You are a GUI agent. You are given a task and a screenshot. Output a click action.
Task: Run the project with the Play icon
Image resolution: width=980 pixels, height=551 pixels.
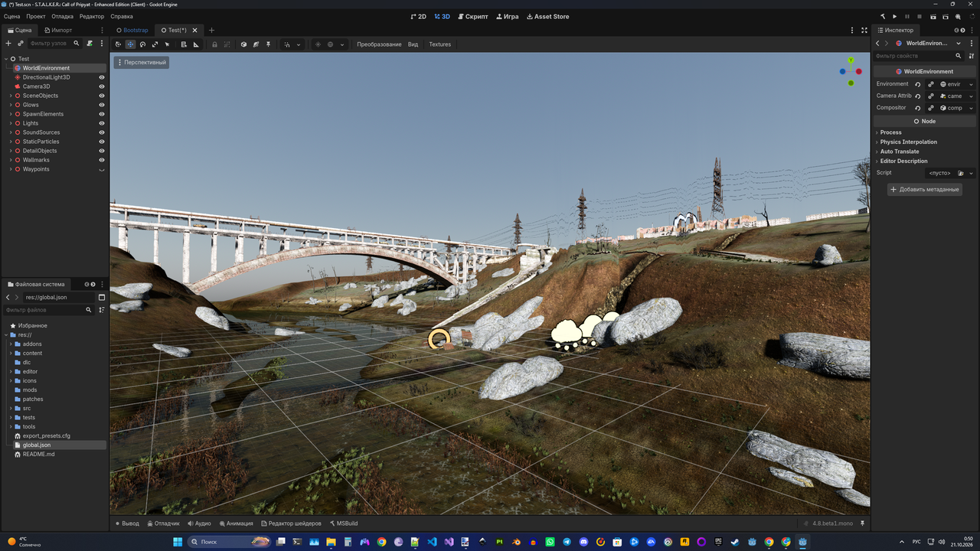pos(894,16)
